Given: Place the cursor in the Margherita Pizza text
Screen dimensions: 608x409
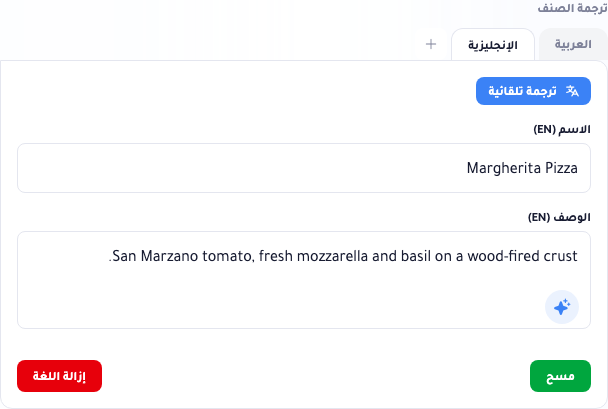Looking at the screenshot, I should (x=522, y=168).
